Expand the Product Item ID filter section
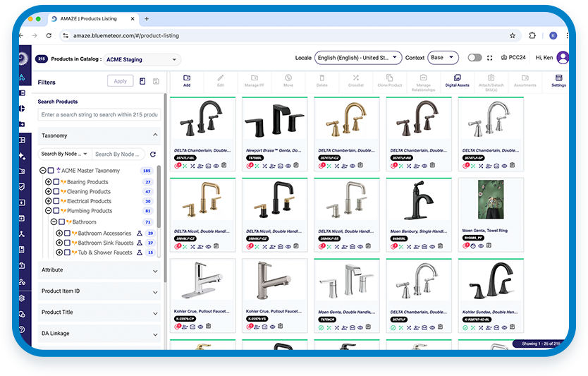 click(x=155, y=292)
